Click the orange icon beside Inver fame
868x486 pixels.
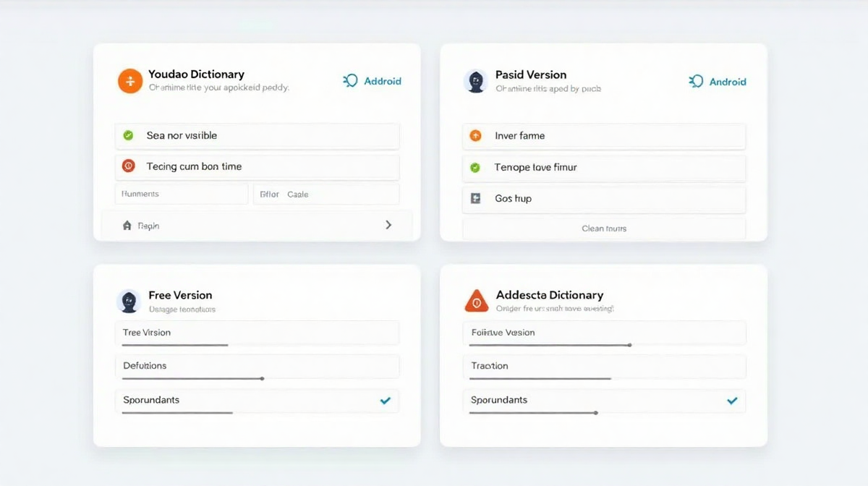(x=475, y=135)
